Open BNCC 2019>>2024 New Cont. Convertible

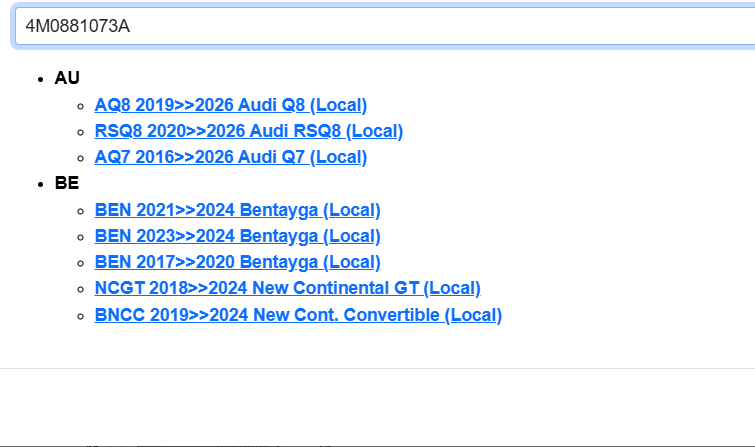[x=298, y=315]
